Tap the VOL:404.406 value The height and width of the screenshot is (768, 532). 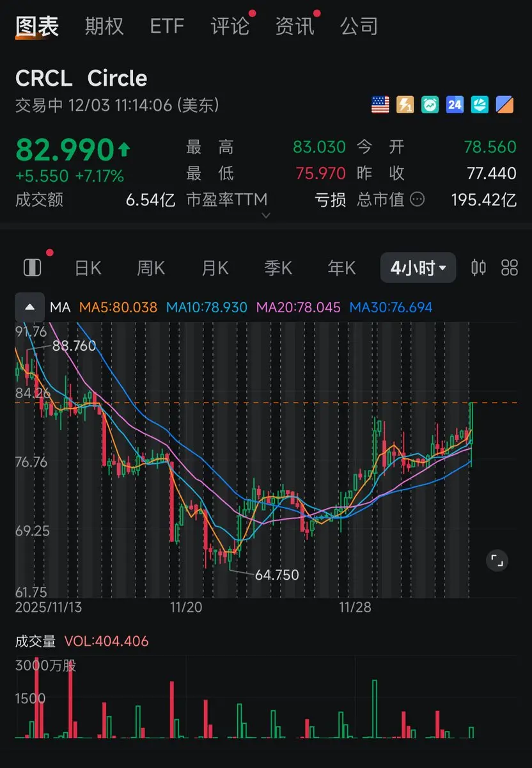pos(107,641)
